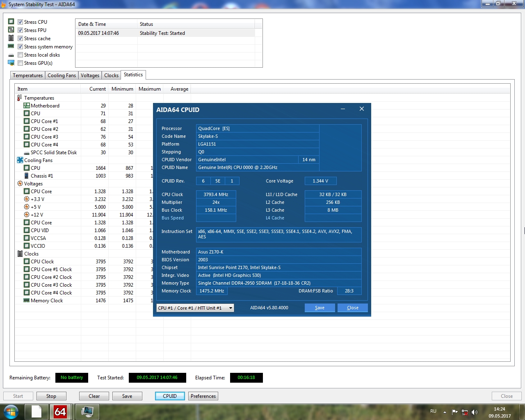Close the AIDA64 CPUID dialog with X
The width and height of the screenshot is (525, 420).
pyautogui.click(x=362, y=109)
